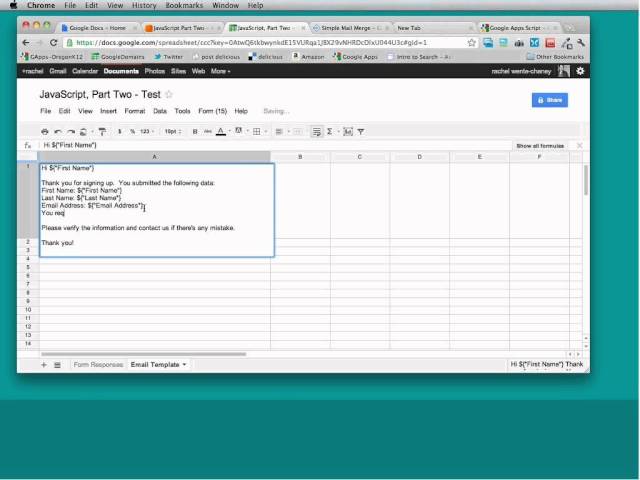640x480 pixels.
Task: Open the 10pt font size dropdown
Action: (173, 131)
